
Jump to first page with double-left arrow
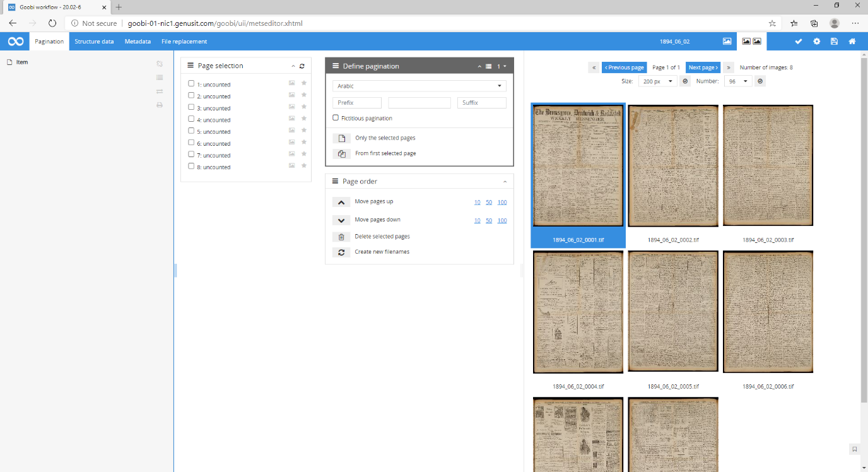pos(594,68)
